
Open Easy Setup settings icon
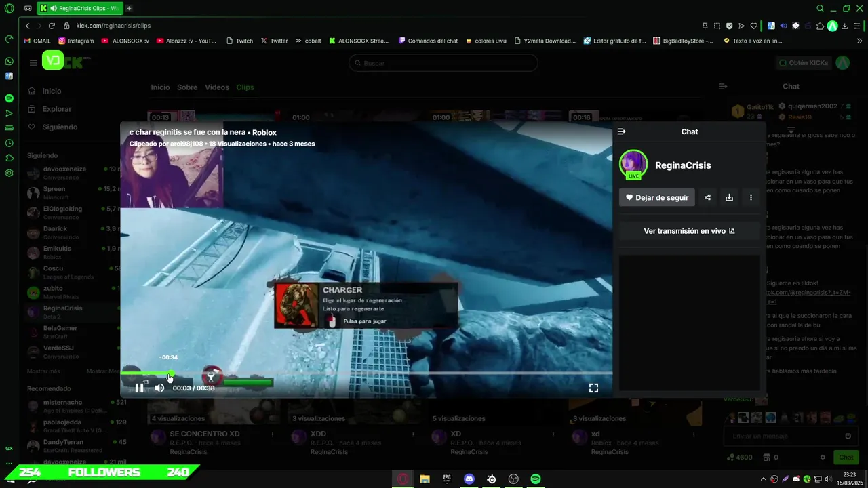pos(858,26)
